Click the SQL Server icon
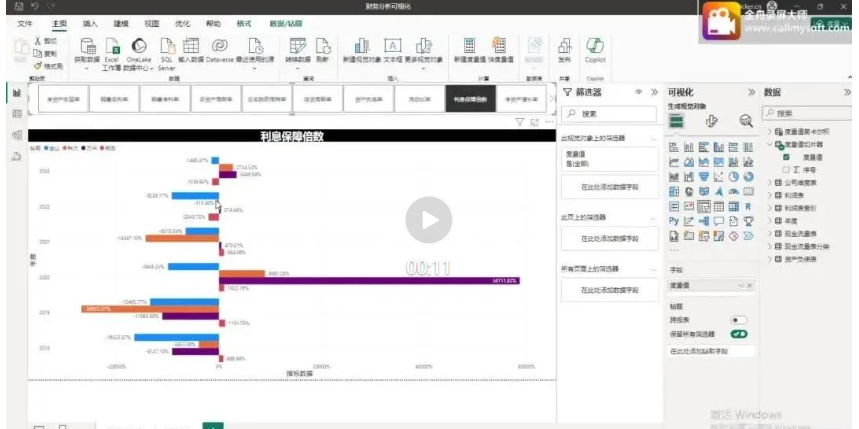The image size is (859, 429). 167,46
